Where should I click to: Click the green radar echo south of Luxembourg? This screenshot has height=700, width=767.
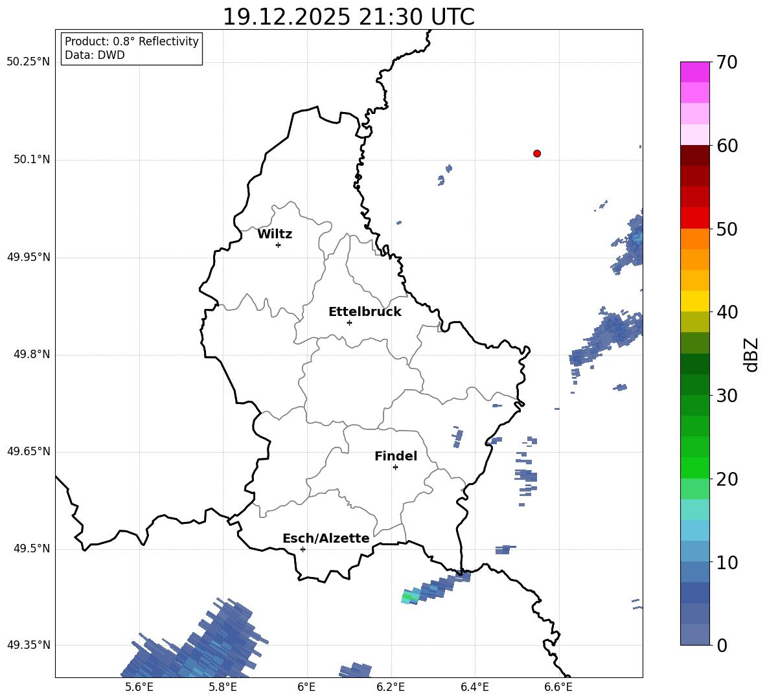click(411, 597)
